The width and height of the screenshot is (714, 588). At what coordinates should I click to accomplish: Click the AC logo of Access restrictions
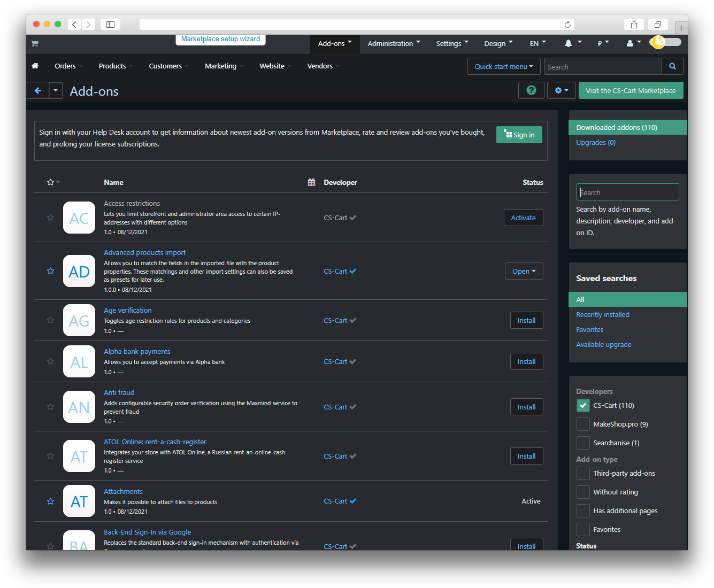click(79, 218)
